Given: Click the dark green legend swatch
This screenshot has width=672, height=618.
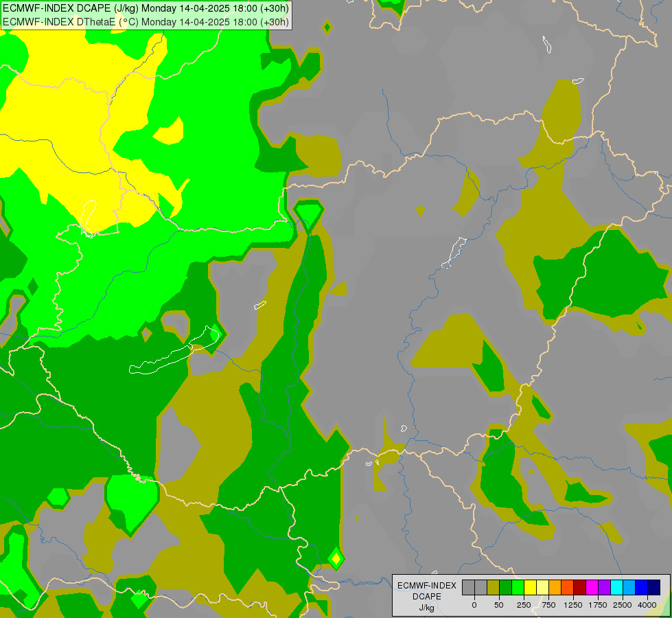Looking at the screenshot, I should [x=506, y=587].
